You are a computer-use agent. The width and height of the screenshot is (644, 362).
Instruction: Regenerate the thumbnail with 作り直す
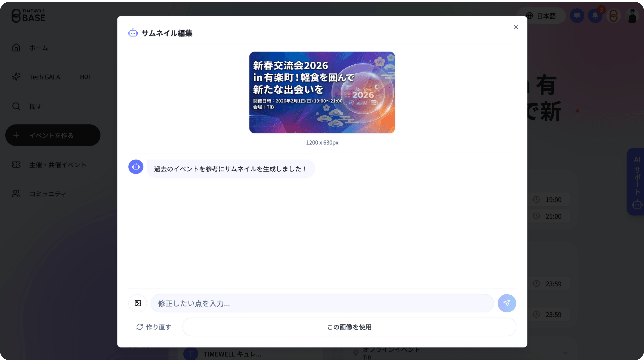[153, 327]
